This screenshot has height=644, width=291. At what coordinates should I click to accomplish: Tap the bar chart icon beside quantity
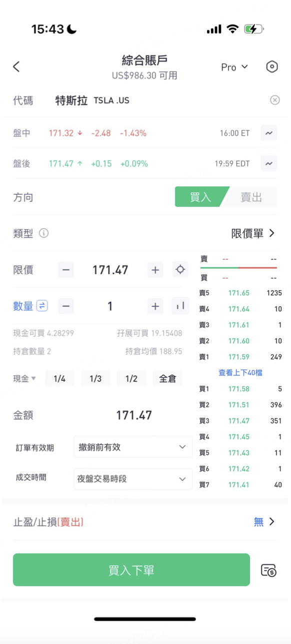coord(180,306)
